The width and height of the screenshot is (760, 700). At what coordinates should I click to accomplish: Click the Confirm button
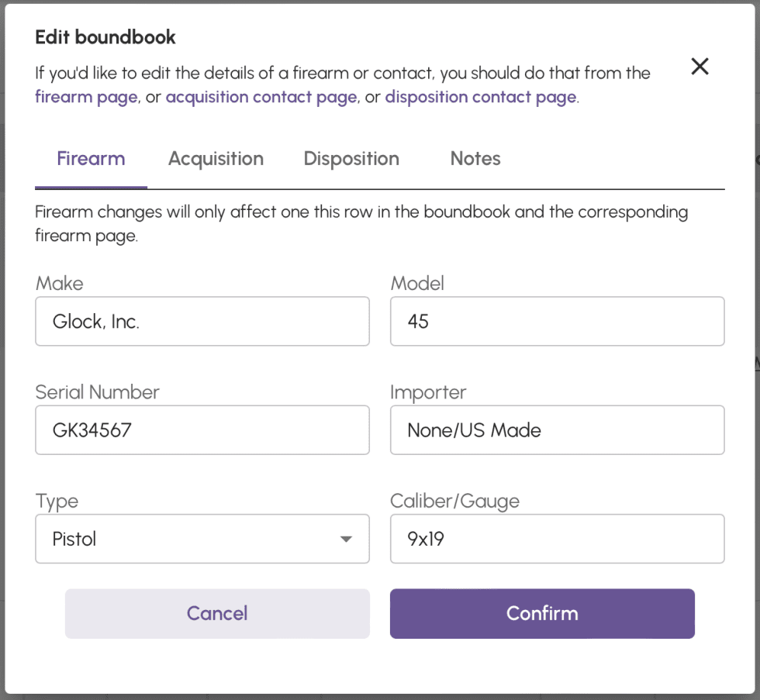[x=542, y=613]
